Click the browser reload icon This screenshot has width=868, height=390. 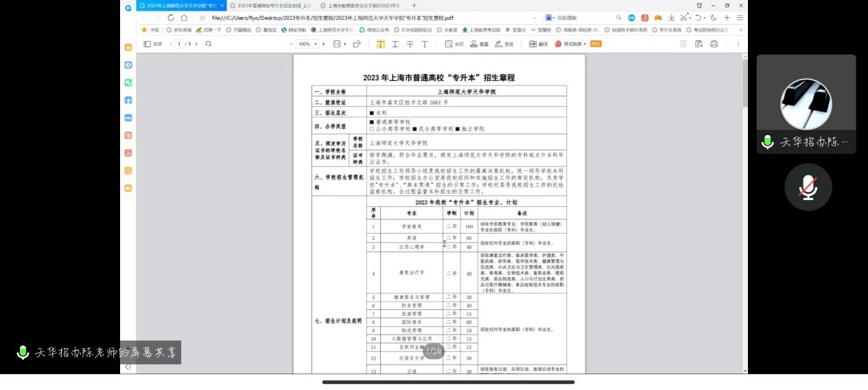pos(171,18)
